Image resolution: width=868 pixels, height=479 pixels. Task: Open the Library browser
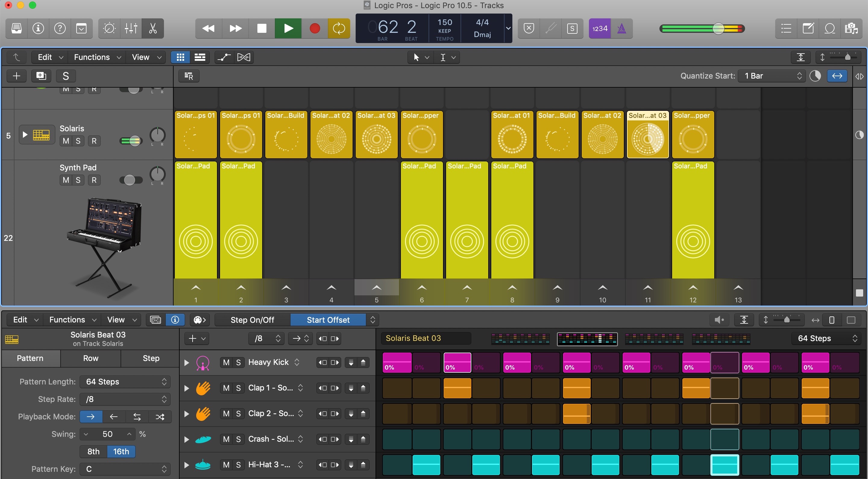(x=16, y=28)
